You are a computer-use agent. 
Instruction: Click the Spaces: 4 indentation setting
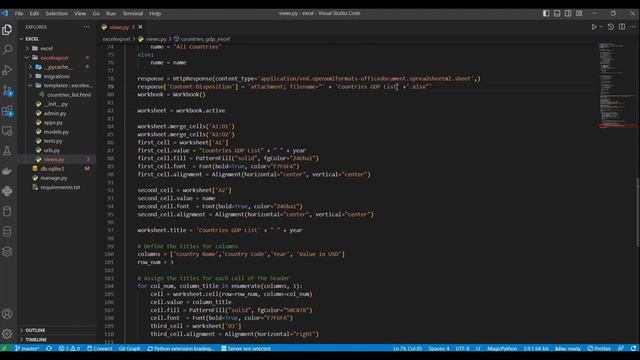click(x=439, y=349)
